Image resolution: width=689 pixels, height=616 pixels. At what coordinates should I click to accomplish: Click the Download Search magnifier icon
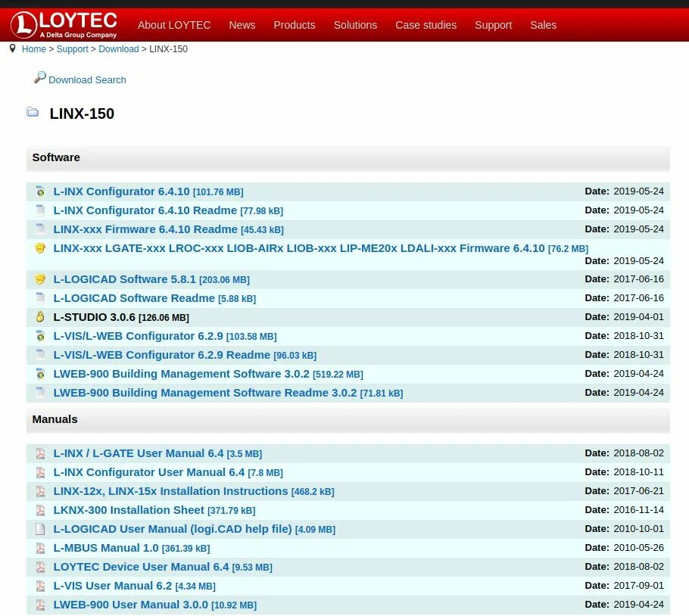(40, 76)
